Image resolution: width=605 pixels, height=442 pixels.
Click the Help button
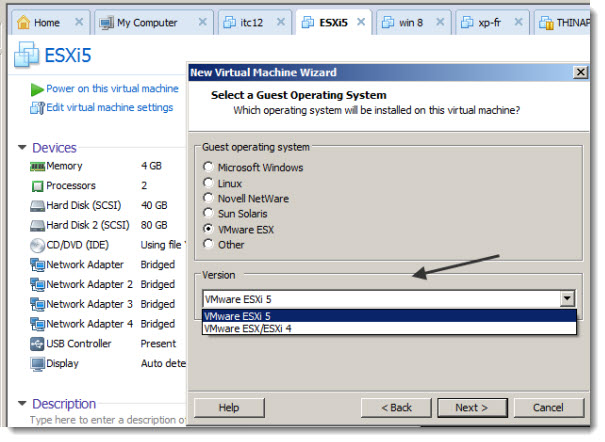tap(229, 408)
